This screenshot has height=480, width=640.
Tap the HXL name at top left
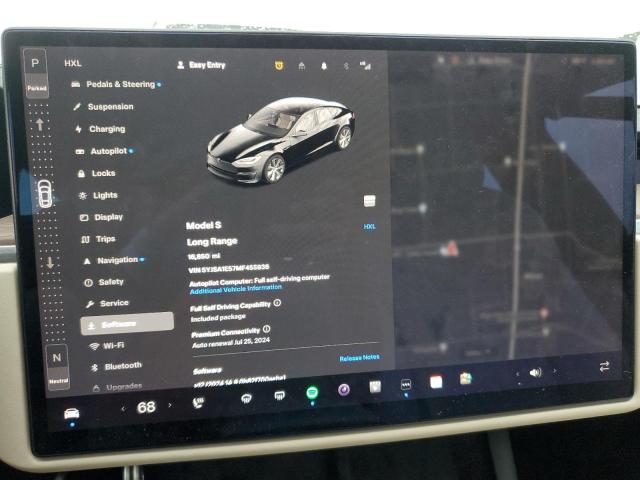tap(73, 63)
